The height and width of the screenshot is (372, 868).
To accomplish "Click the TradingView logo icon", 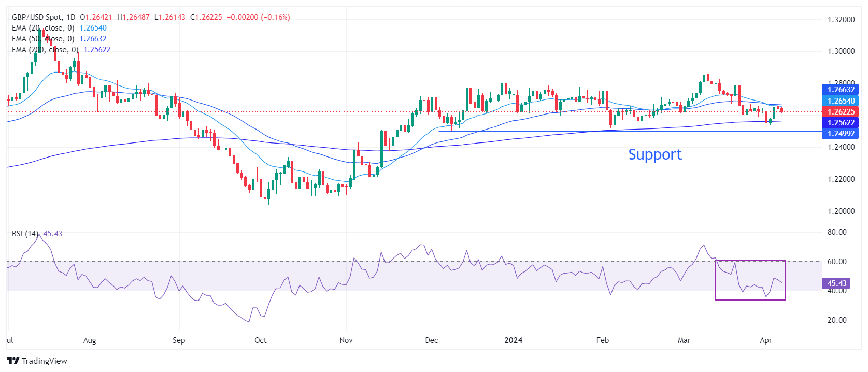I will pos(13,361).
